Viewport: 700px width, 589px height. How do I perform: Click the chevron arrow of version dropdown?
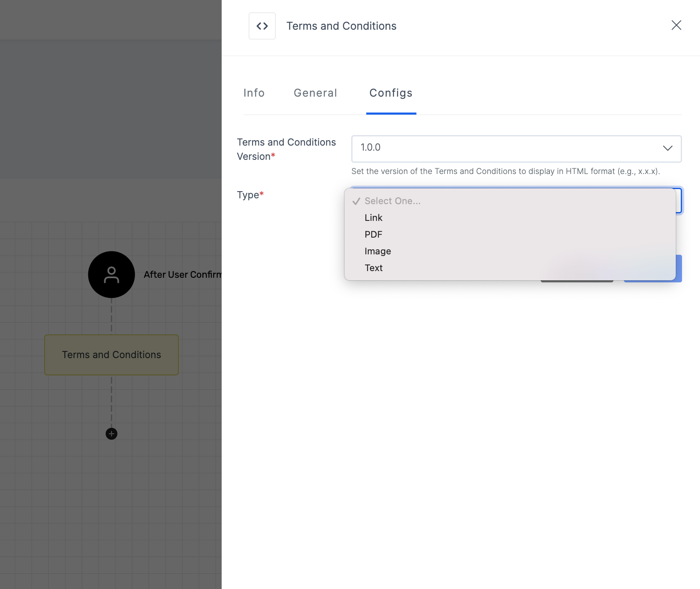(667, 148)
